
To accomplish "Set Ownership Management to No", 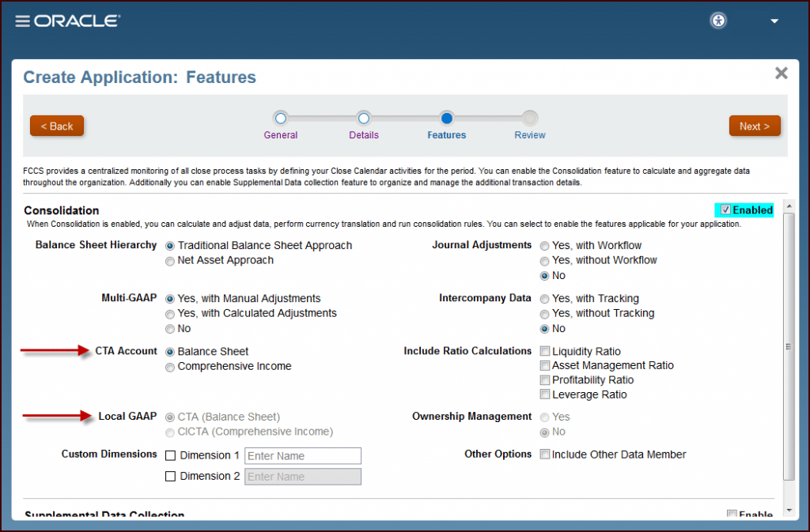I will [544, 432].
